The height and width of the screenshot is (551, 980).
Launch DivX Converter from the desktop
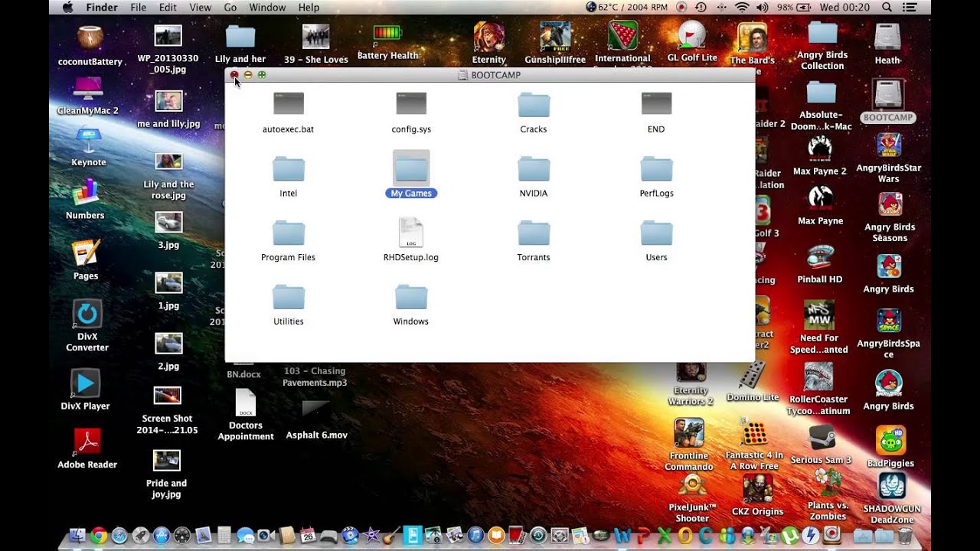pos(87,314)
